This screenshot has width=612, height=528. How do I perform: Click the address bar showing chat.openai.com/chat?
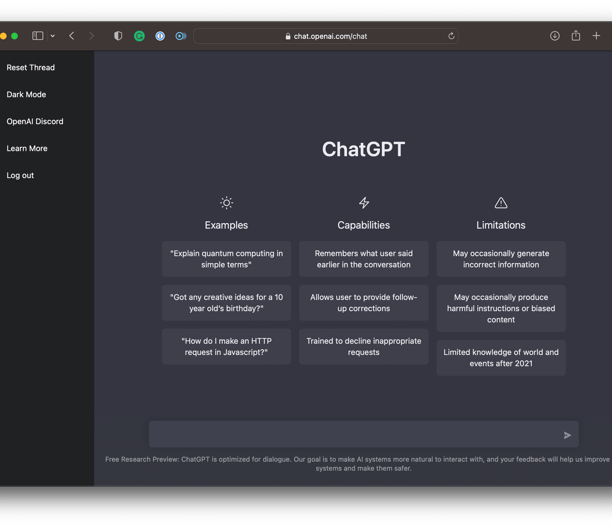pyautogui.click(x=326, y=36)
